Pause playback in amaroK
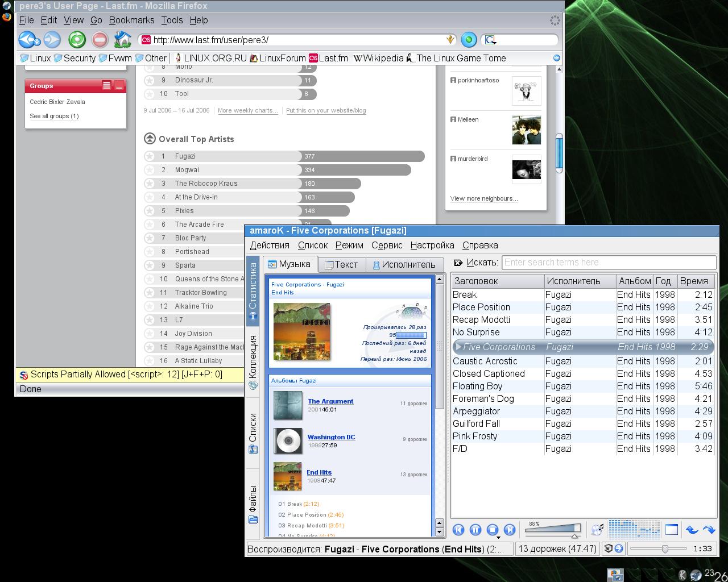Screen dimensions: 728x582 475,530
